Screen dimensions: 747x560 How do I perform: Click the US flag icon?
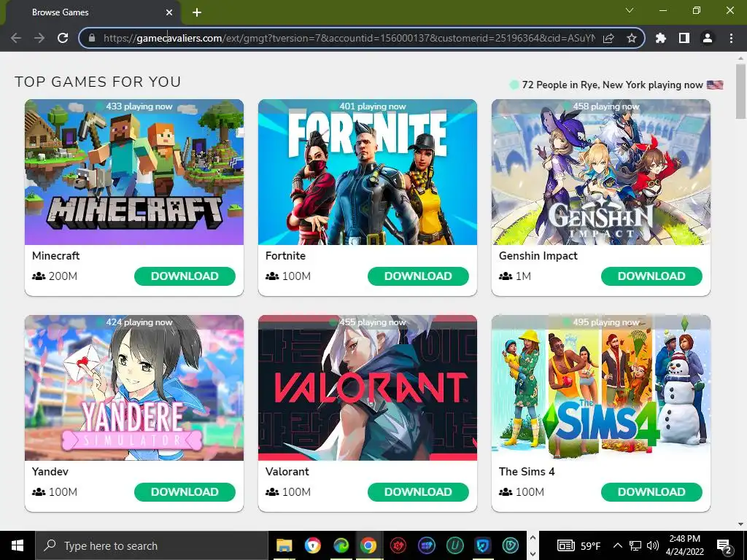pyautogui.click(x=715, y=85)
